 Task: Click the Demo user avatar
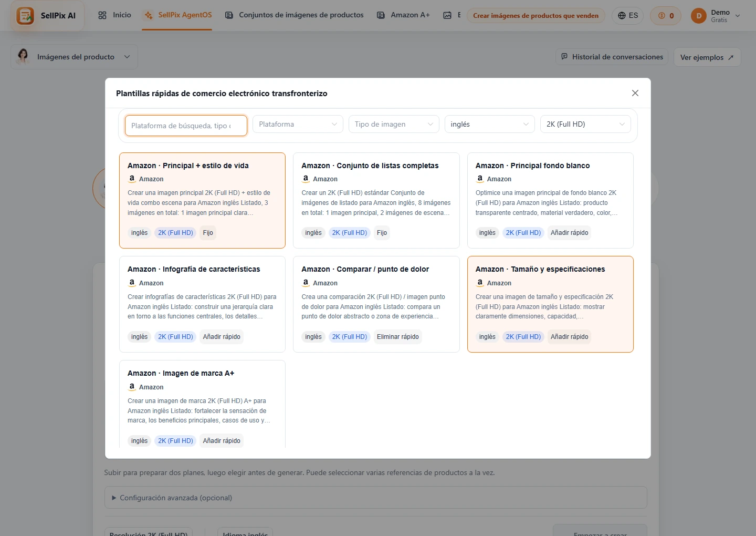point(699,16)
